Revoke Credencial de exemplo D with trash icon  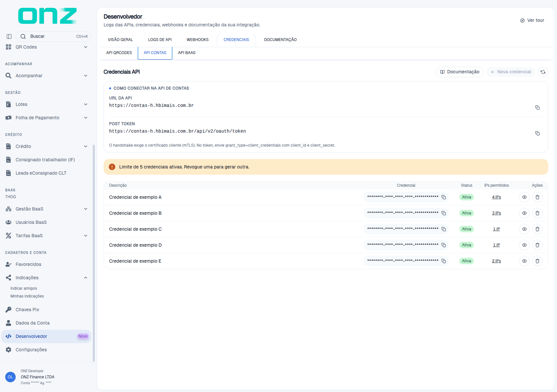coord(537,245)
